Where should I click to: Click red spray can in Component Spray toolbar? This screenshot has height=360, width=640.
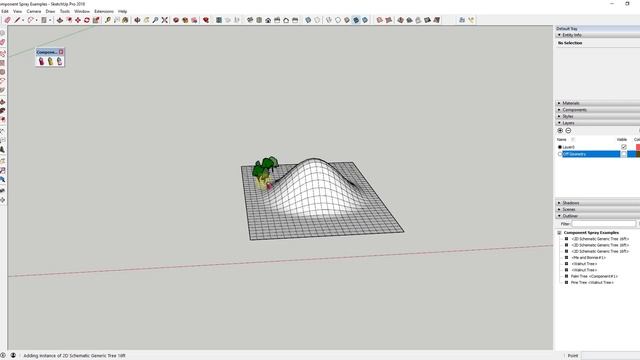click(41, 61)
